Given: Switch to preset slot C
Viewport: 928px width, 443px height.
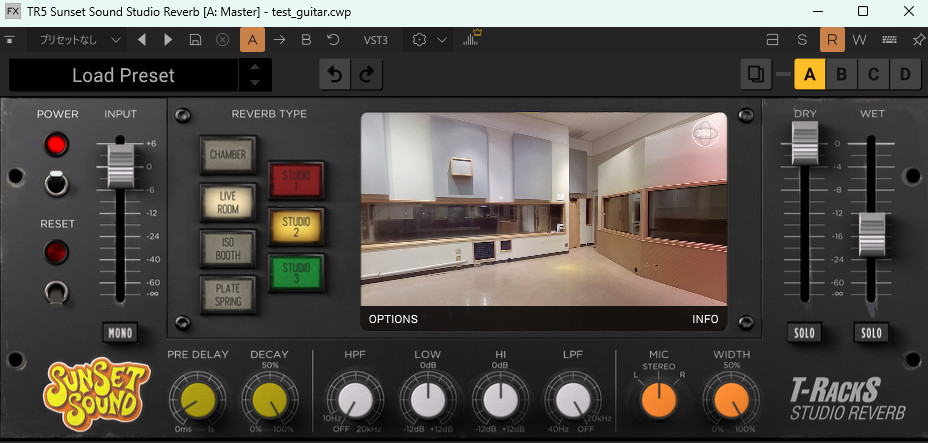Looking at the screenshot, I should pyautogui.click(x=874, y=75).
